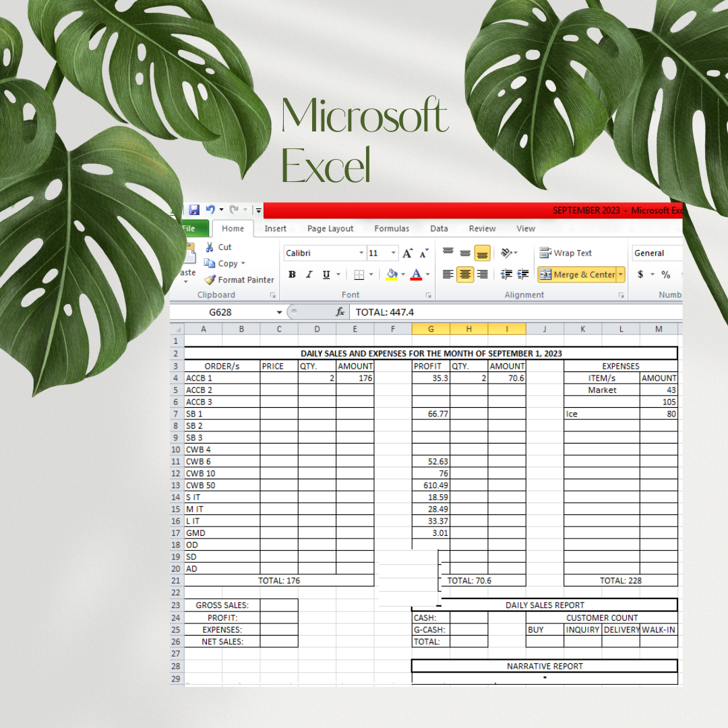Open Customize Quick Access Toolbar dropdown
Viewport: 728px width, 728px height.
(258, 210)
